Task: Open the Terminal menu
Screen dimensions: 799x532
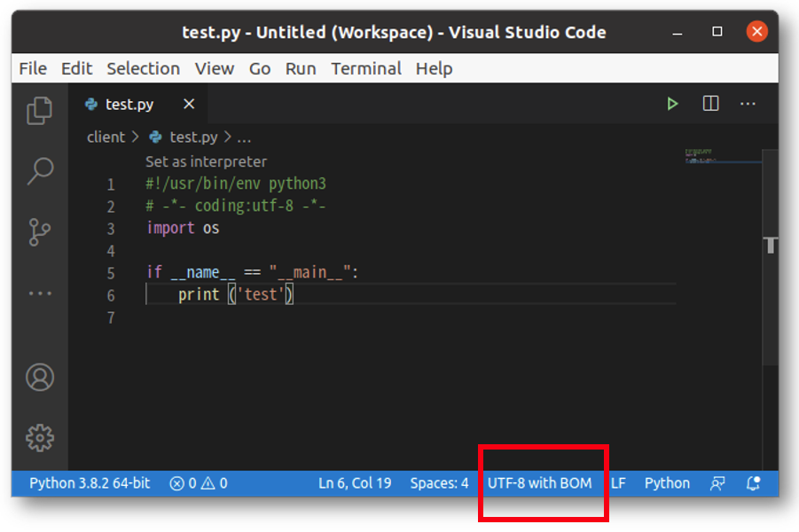Action: point(366,68)
